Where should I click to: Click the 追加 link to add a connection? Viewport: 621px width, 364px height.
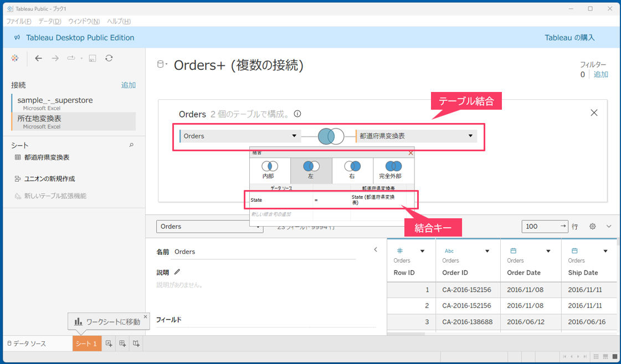[129, 85]
